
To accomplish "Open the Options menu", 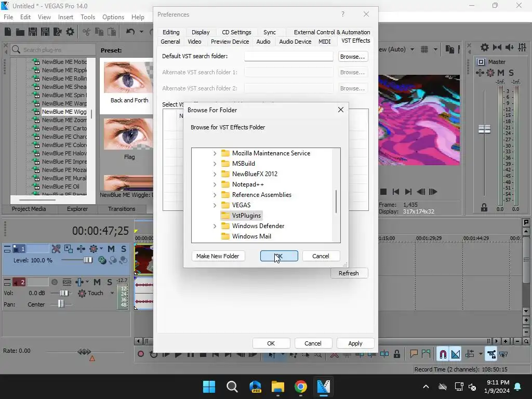I will pyautogui.click(x=113, y=17).
